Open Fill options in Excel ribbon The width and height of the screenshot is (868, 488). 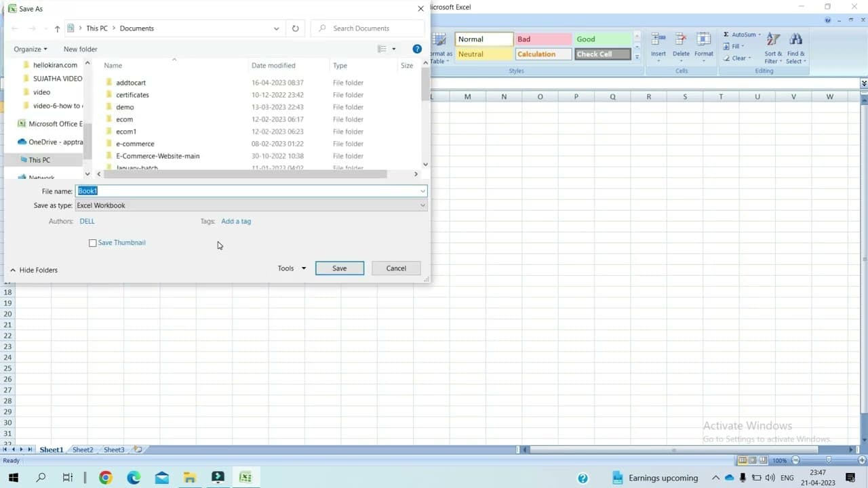733,46
